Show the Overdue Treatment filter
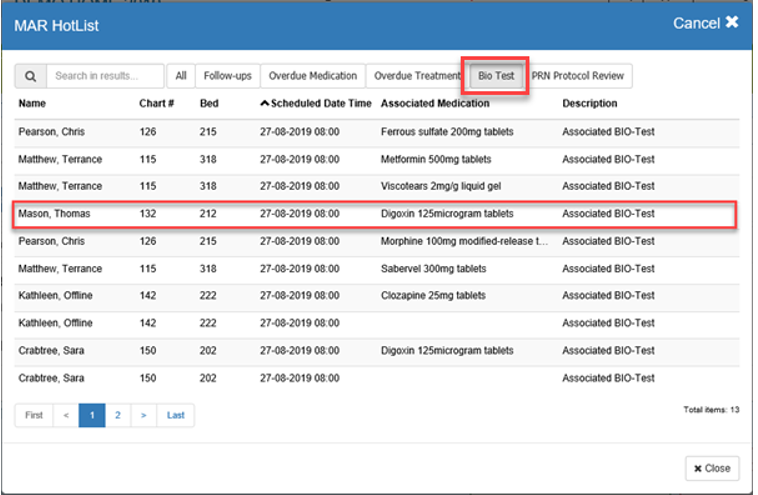The width and height of the screenshot is (758, 495). 415,76
